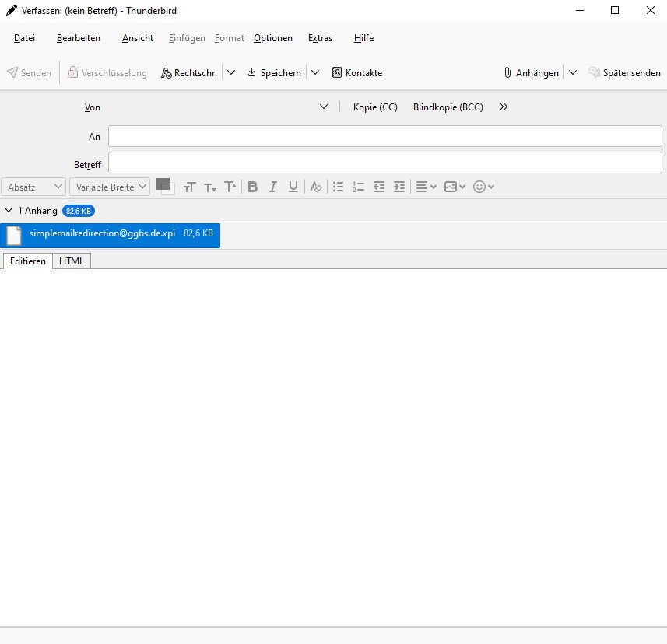The image size is (667, 644).
Task: Decrease the text indent (outdent)
Action: 379,187
